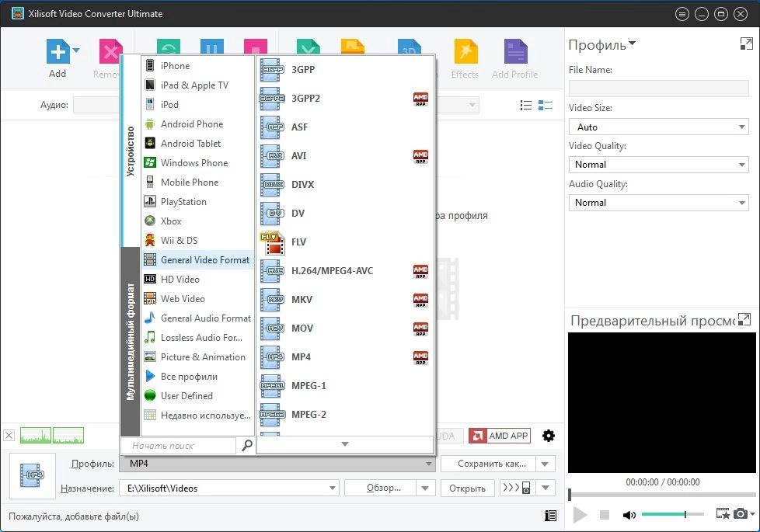Mute the preview speaker icon
This screenshot has height=532, width=760.
(629, 515)
